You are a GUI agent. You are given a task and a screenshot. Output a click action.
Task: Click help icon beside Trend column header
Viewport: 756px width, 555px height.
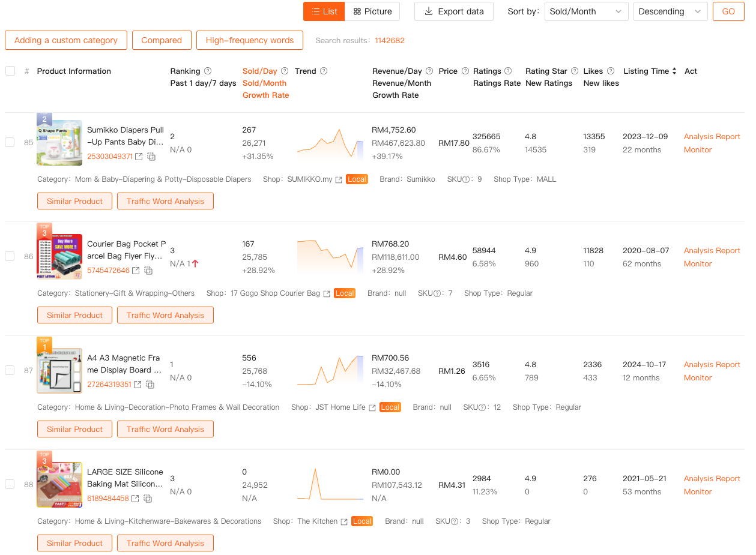[x=324, y=71]
